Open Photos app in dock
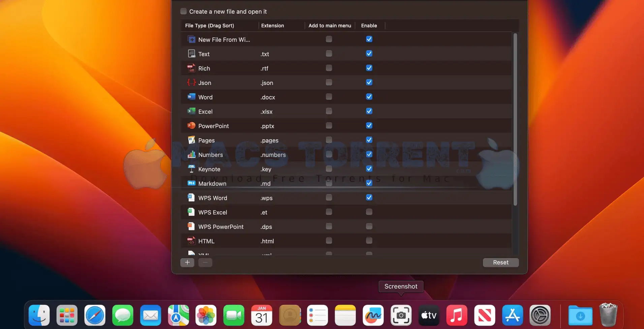Viewport: 644px width, 329px height. [x=206, y=316]
